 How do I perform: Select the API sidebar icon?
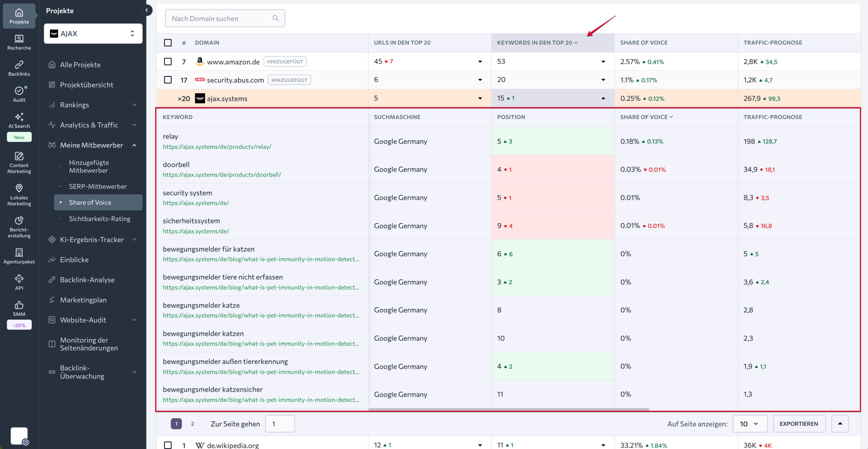click(19, 281)
